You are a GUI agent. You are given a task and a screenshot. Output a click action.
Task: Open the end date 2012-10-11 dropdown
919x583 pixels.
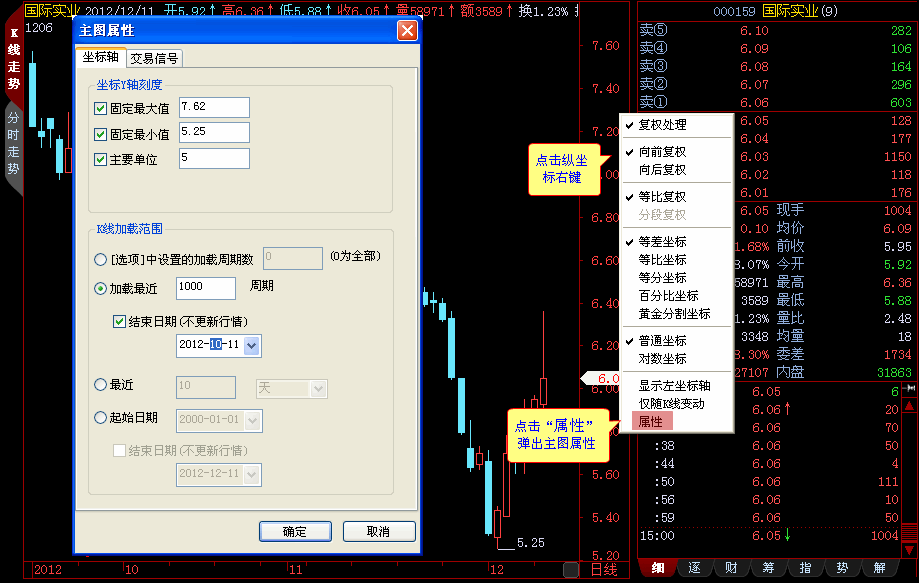[x=251, y=345]
